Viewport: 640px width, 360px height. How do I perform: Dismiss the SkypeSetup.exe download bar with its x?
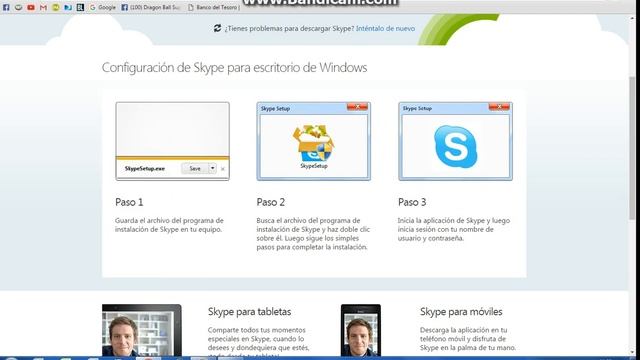[223, 169]
